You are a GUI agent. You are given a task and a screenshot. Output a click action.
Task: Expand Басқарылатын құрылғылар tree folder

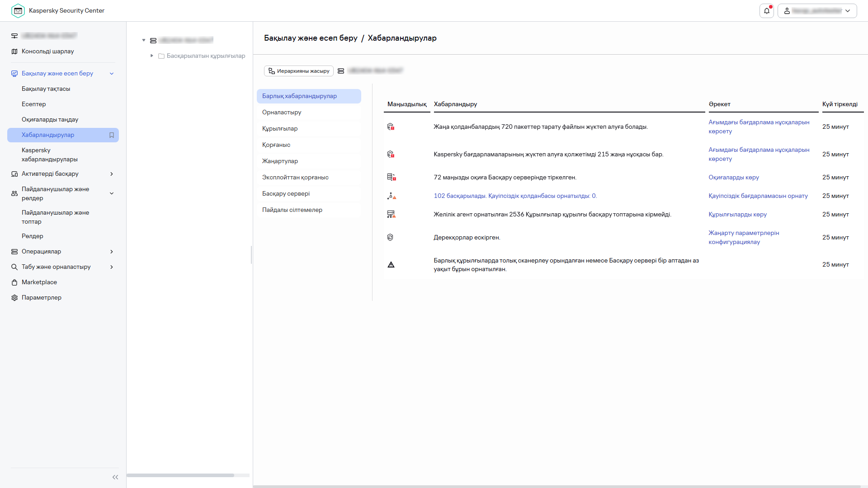(152, 56)
